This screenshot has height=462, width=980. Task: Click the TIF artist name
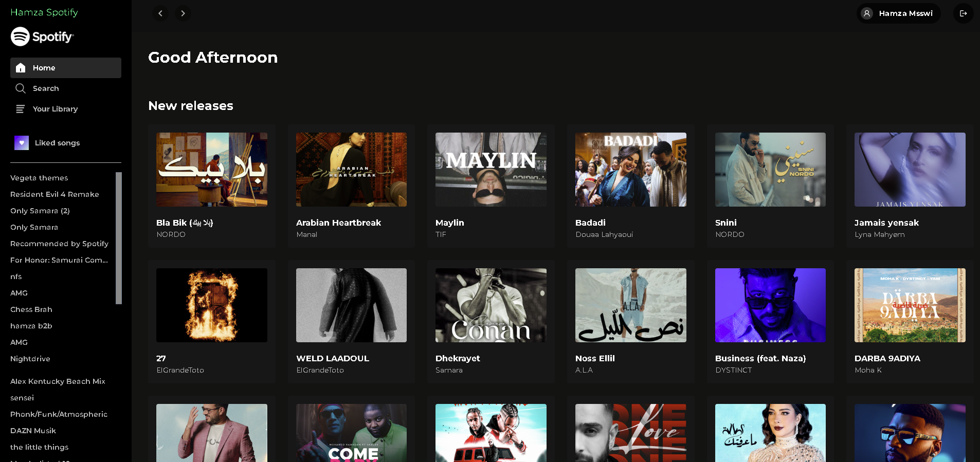coord(441,234)
